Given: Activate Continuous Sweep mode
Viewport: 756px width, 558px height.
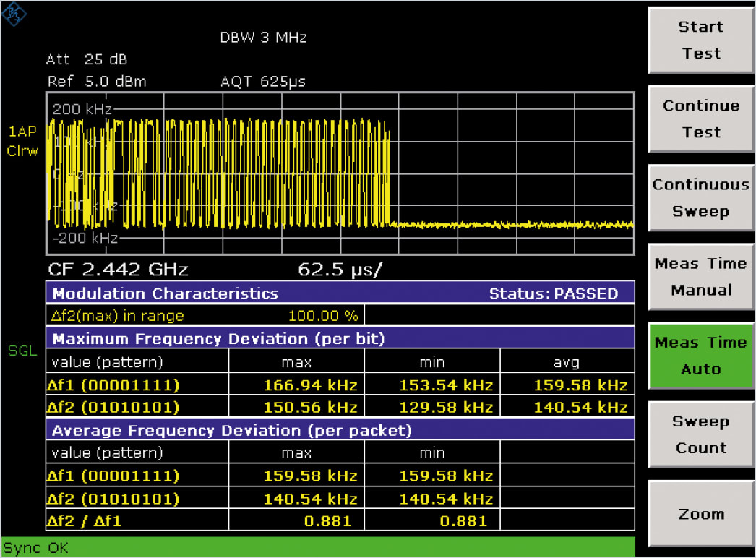Looking at the screenshot, I should [x=701, y=198].
